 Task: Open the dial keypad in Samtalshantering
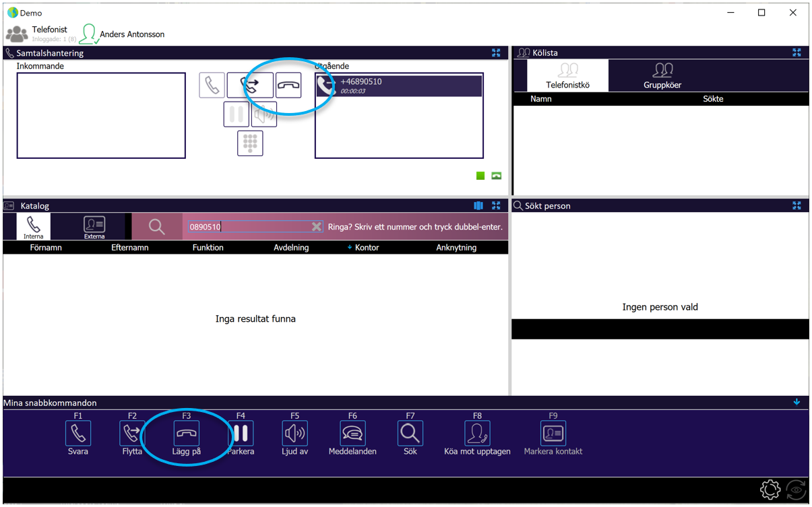(x=250, y=143)
